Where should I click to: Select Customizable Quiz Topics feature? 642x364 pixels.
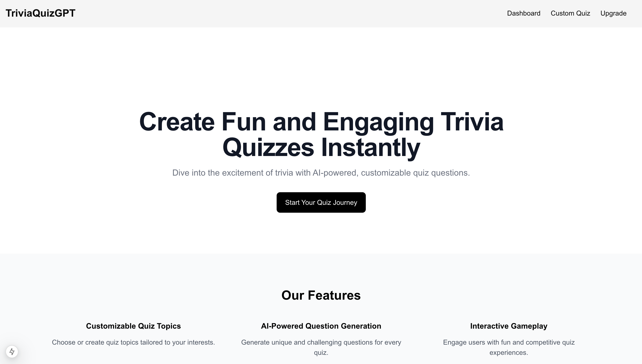(x=133, y=326)
